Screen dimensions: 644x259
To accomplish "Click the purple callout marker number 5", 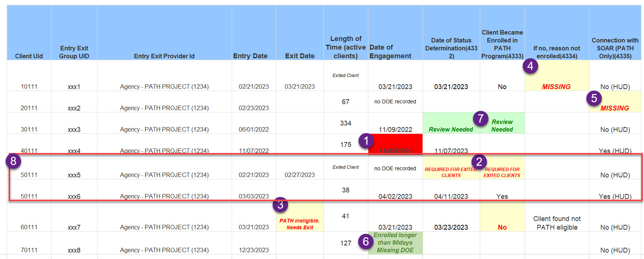I will click(594, 98).
